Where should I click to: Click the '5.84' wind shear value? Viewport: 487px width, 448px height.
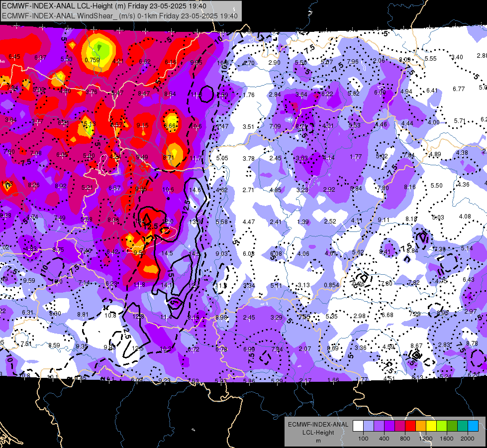pos(356,189)
